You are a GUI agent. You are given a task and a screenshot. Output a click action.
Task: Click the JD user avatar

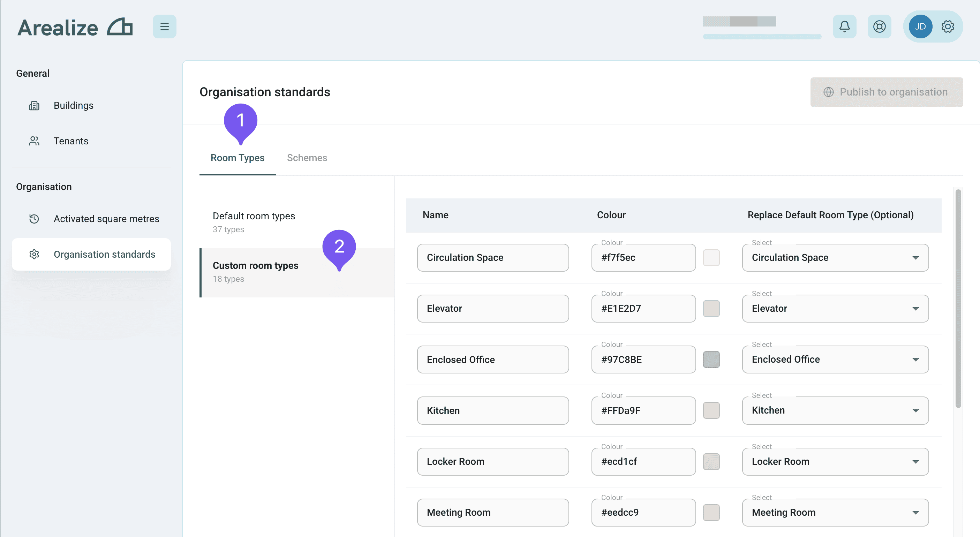[x=920, y=27]
